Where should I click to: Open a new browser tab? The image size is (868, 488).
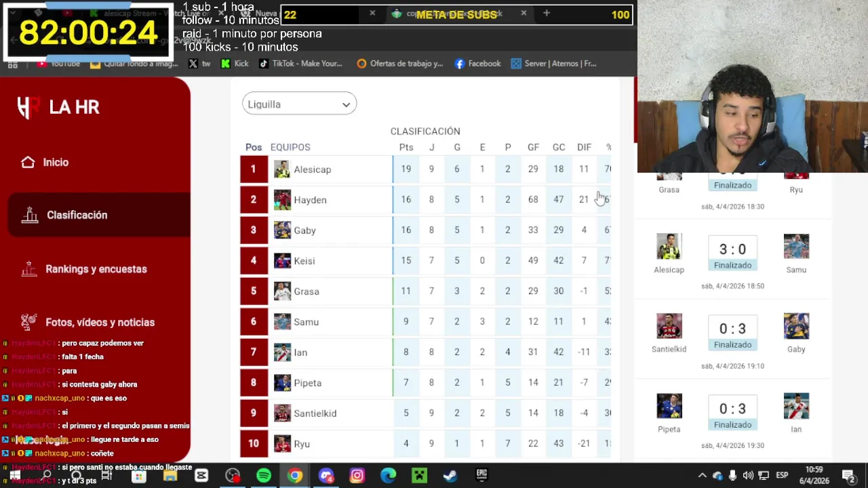[x=546, y=13]
